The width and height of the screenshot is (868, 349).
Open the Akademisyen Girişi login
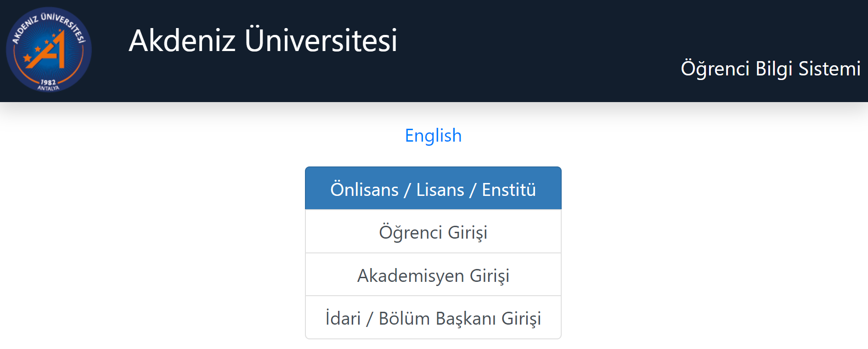[433, 275]
